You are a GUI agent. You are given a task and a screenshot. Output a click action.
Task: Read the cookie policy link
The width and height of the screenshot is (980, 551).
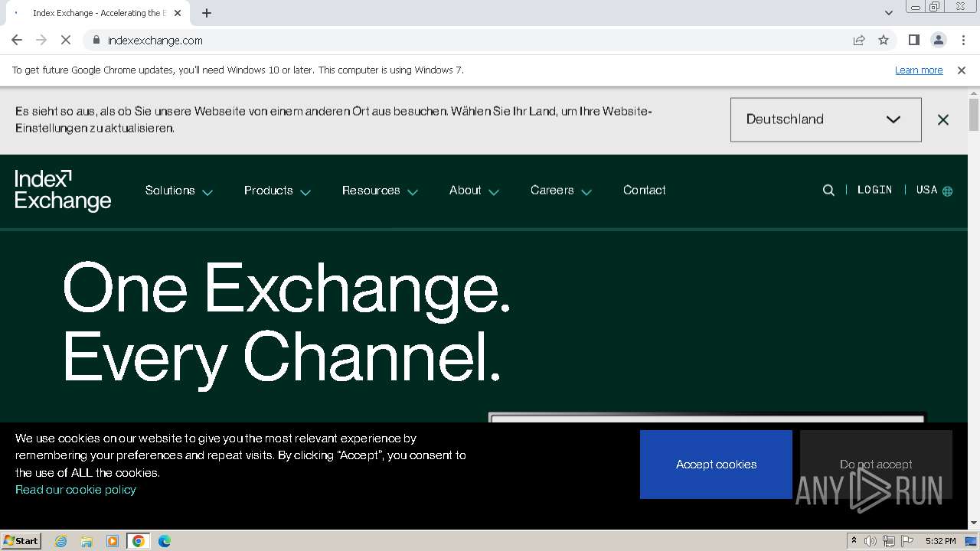pyautogui.click(x=76, y=490)
